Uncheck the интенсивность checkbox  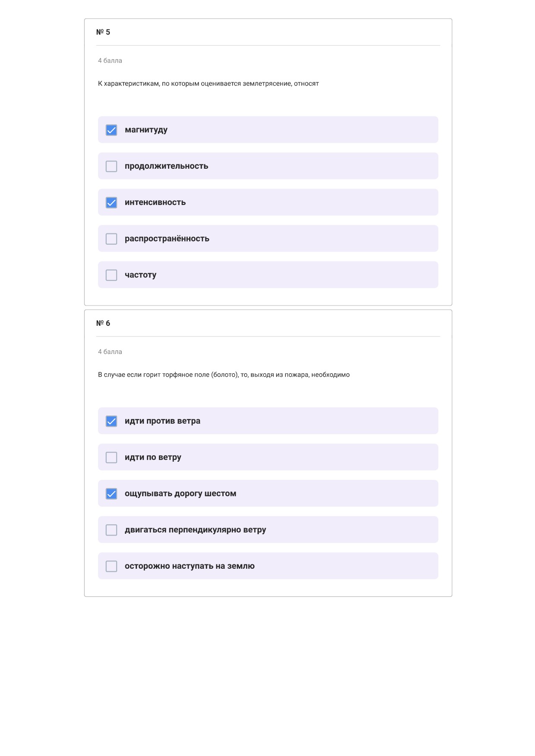tap(111, 202)
